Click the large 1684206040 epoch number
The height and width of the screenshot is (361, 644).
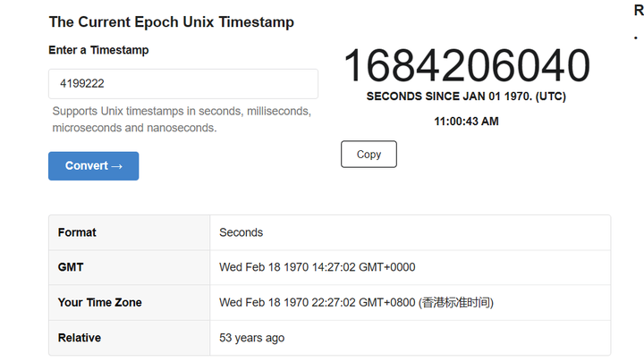click(466, 66)
